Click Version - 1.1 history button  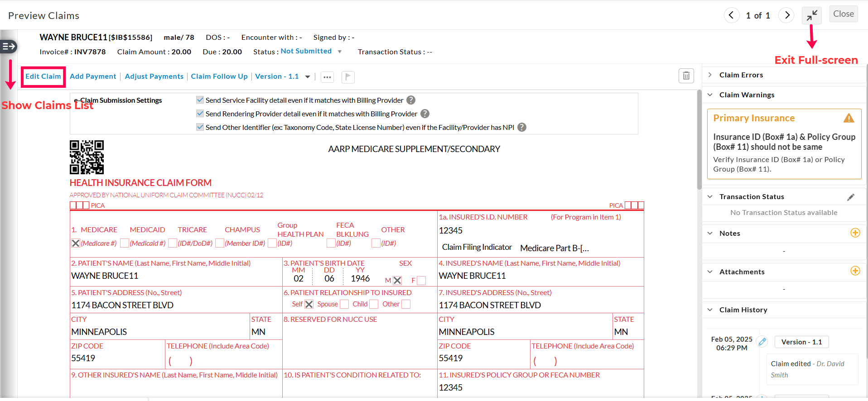[801, 342]
